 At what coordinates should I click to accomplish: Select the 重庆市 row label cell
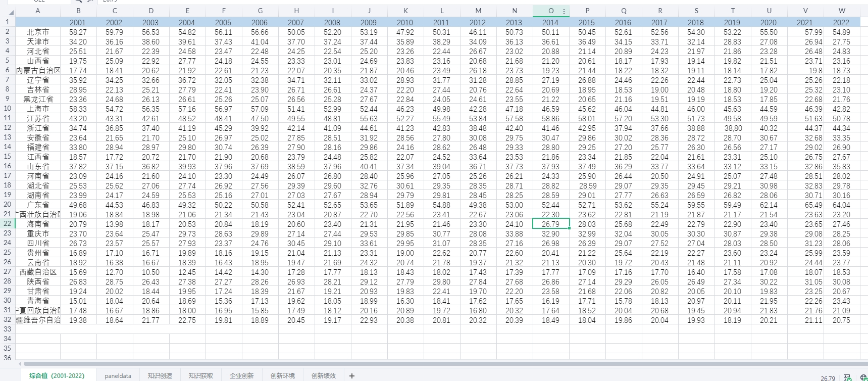38,233
